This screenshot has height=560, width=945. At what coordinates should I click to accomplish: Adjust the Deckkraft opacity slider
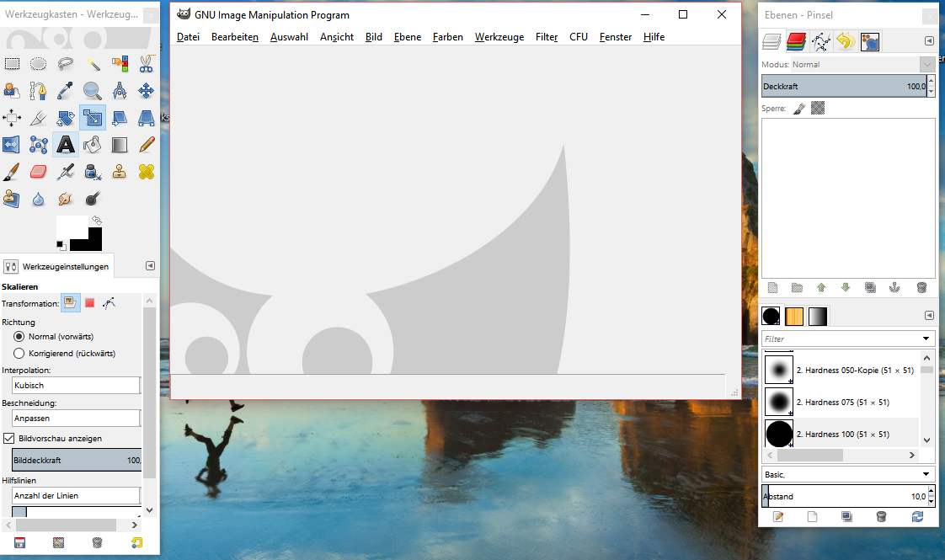coord(844,86)
